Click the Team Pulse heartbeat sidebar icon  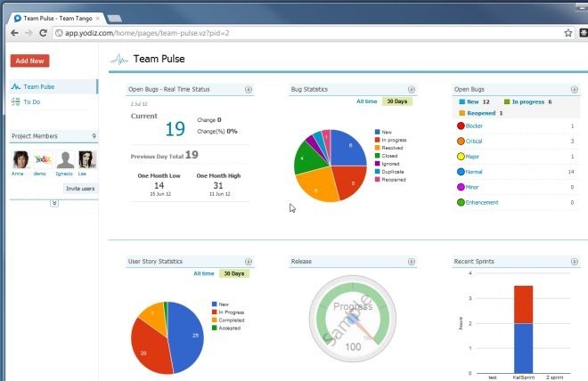(16, 86)
